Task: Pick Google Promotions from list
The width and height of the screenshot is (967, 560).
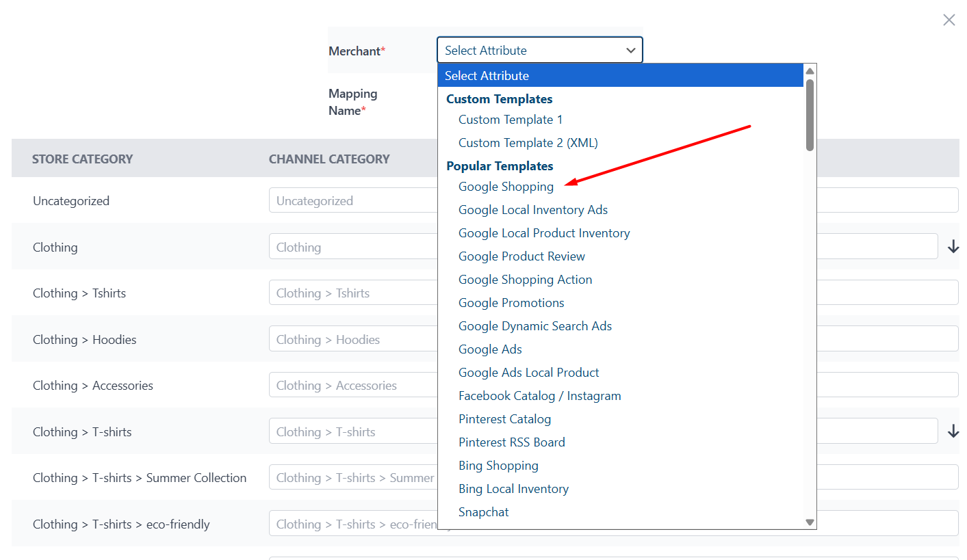Action: pyautogui.click(x=511, y=303)
